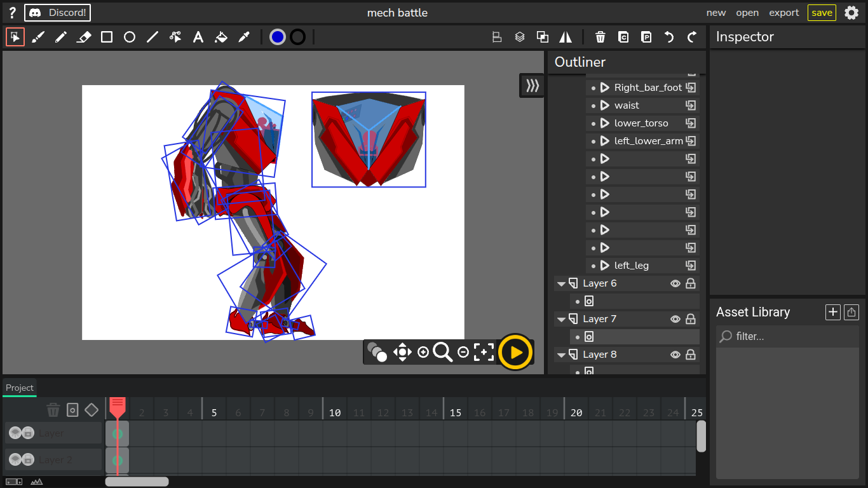
Task: Activate the Fill Bucket tool
Action: pos(221,37)
